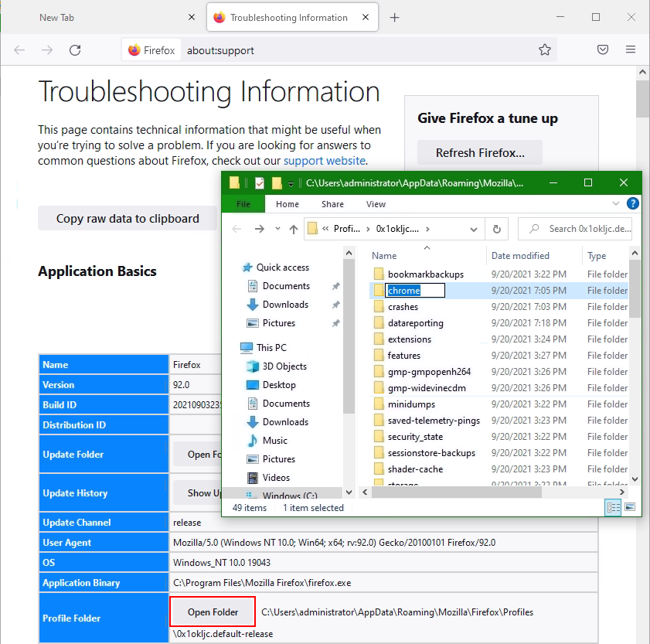Go up one folder level in Explorer
Screen dimensions: 650x644
coord(294,229)
